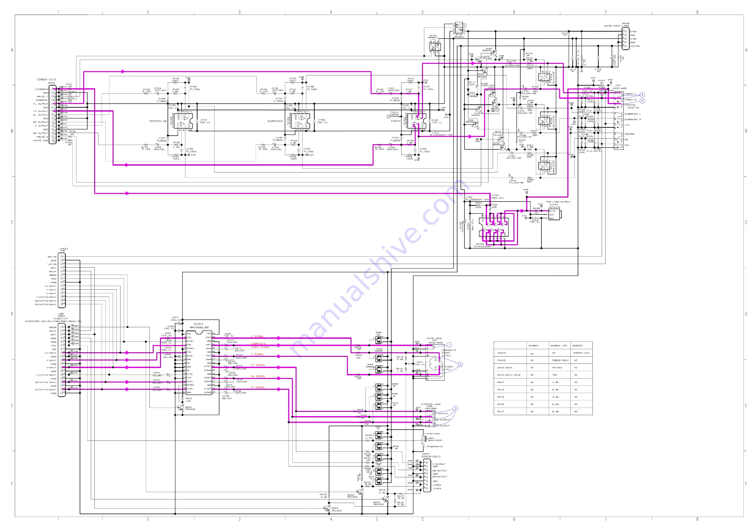756x532 pixels.
Task: Click the "HMUTE CSW" pin label
Action: 40,140
